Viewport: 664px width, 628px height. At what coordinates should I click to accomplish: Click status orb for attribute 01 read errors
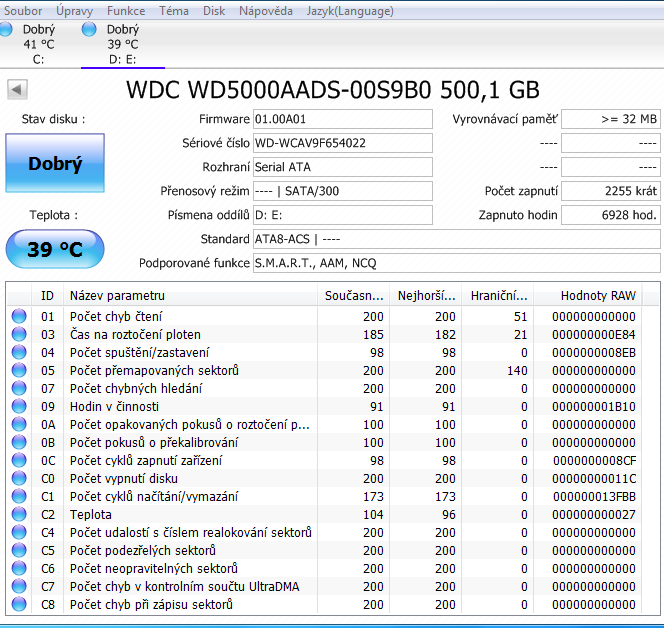tap(19, 317)
